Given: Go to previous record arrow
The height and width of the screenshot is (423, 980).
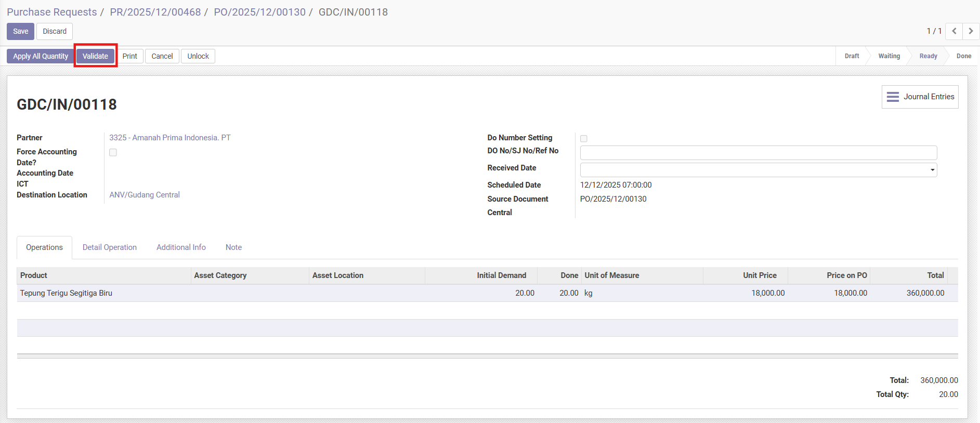Looking at the screenshot, I should 954,31.
